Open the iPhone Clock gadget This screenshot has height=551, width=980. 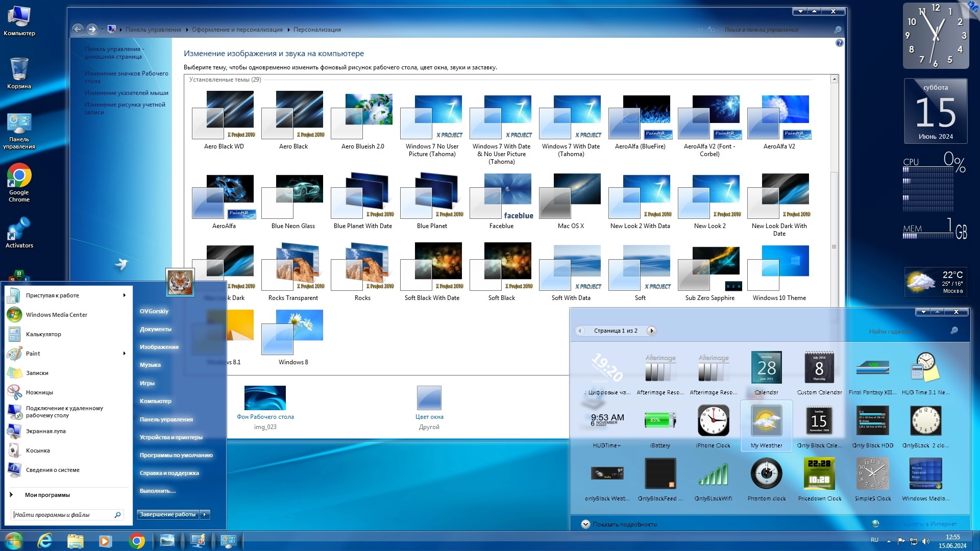point(713,421)
